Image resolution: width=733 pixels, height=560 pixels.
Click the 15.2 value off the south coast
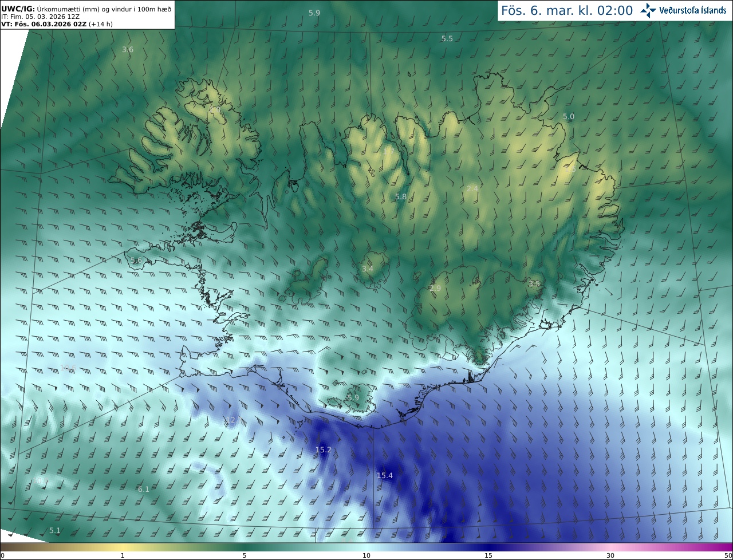pos(324,449)
